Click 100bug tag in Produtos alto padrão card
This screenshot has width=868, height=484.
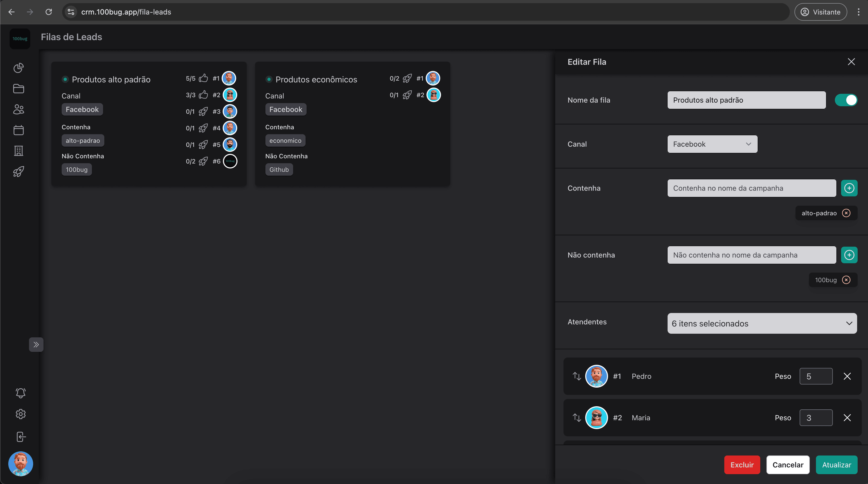[x=76, y=169]
